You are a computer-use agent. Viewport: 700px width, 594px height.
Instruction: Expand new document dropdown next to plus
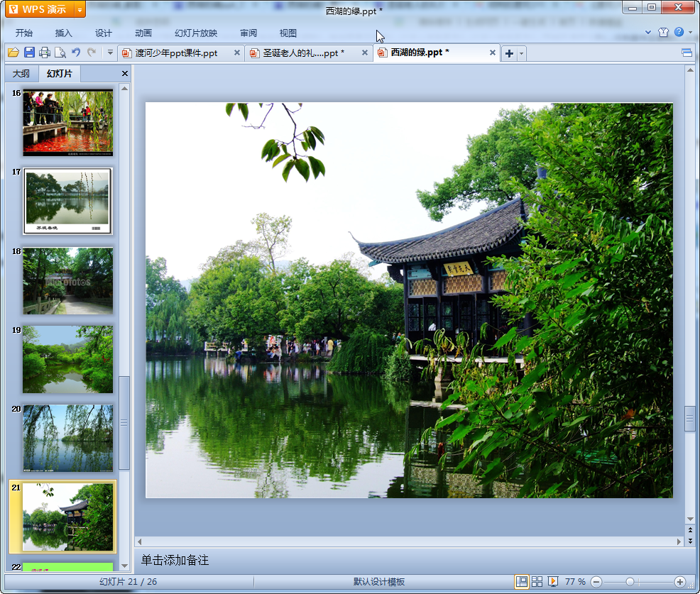[x=521, y=53]
